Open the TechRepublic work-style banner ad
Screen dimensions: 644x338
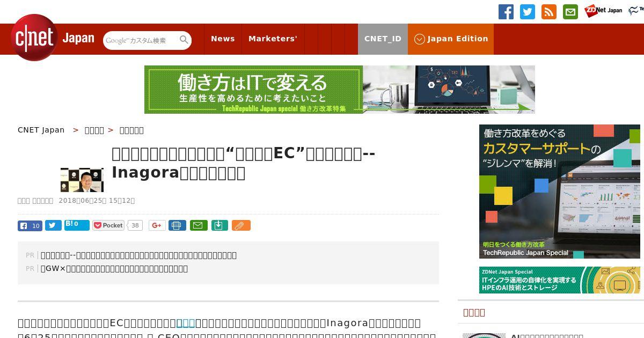click(340, 90)
